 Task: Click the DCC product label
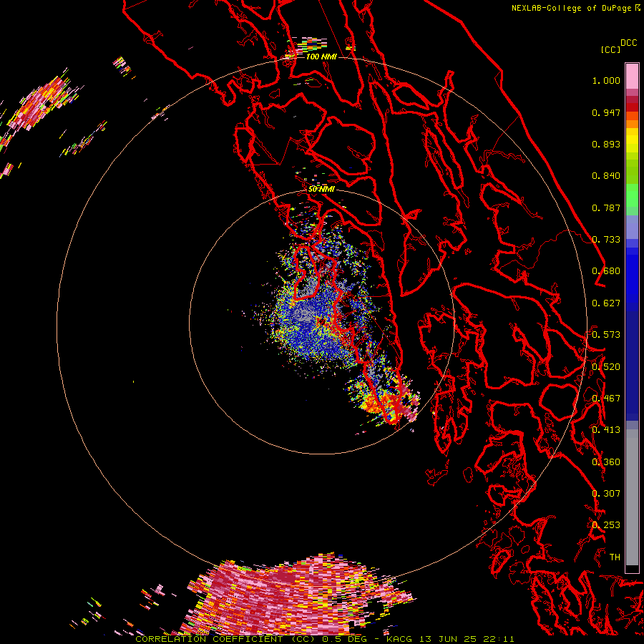629,43
